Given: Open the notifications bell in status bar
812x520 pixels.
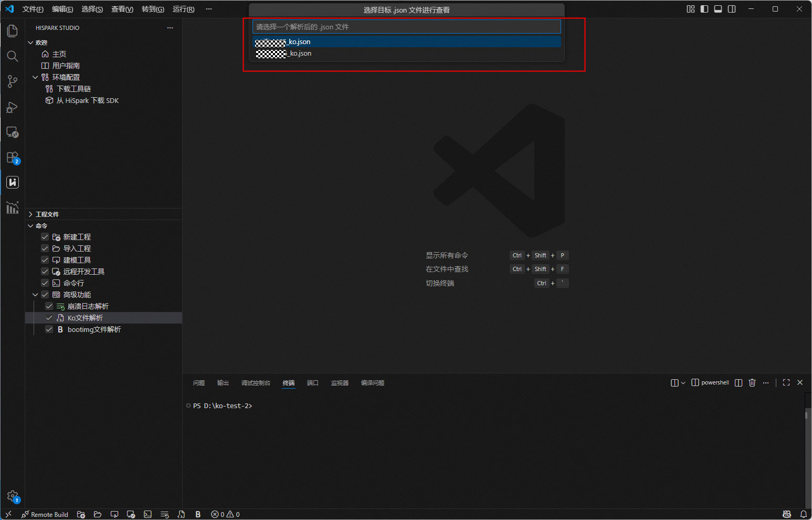Looking at the screenshot, I should coord(804,514).
